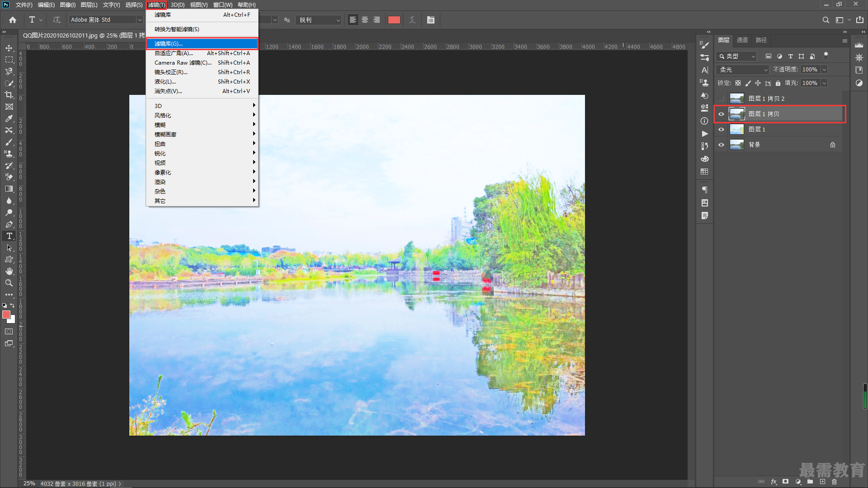This screenshot has height=488, width=868.
Task: Select the Spot Healing Brush tool
Action: [x=9, y=130]
